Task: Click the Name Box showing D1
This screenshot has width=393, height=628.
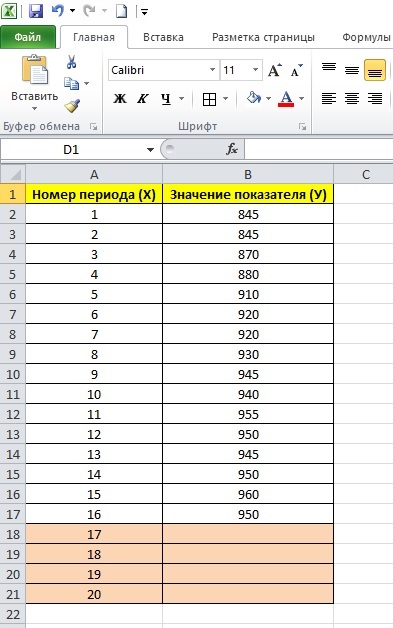Action: [71, 150]
